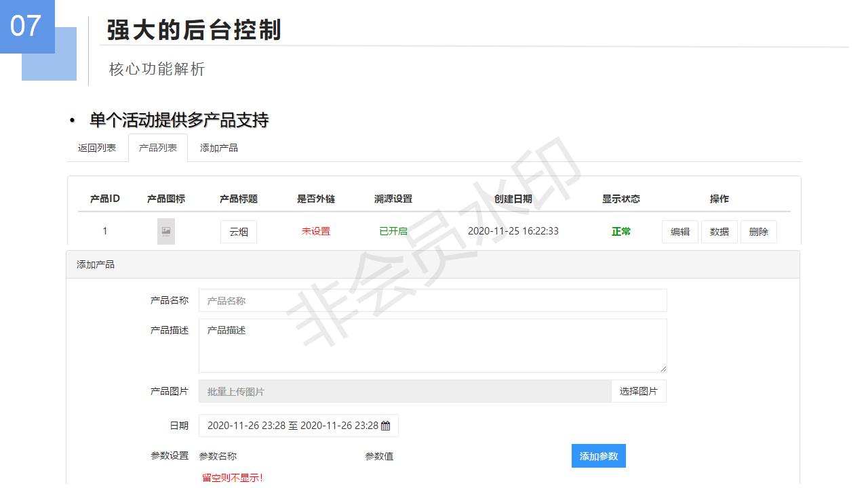
Task: Click the 编辑 button for product 1
Action: click(679, 232)
